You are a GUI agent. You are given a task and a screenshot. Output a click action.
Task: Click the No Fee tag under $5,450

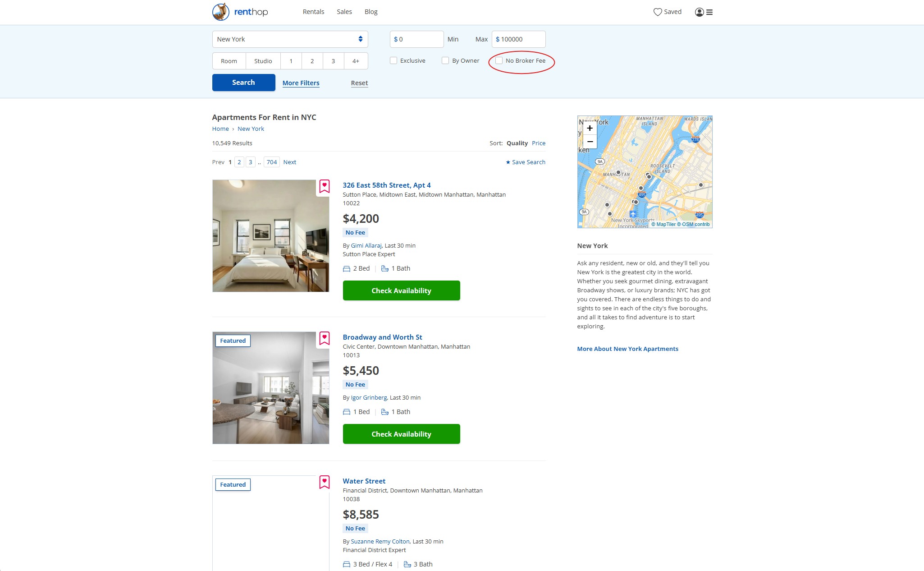pos(355,385)
